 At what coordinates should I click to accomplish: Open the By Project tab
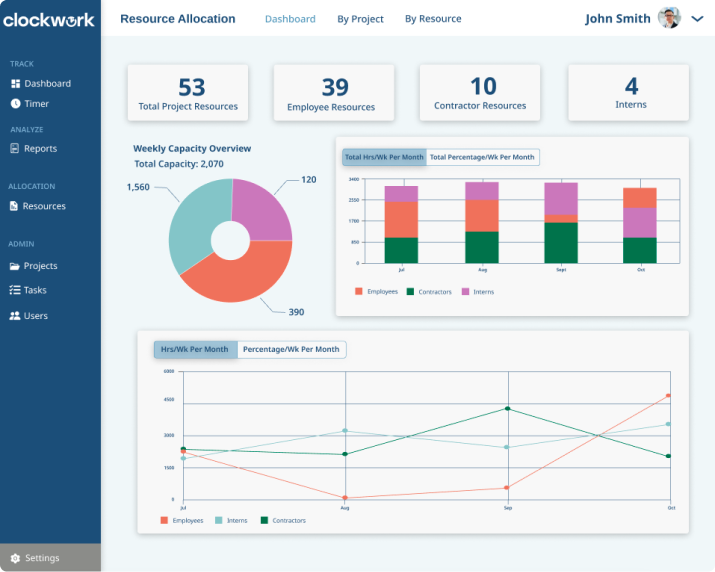coord(360,19)
